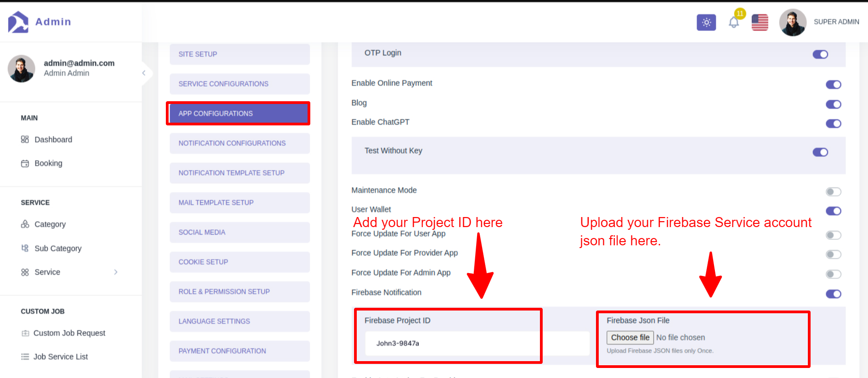Open Job Service List

pyautogui.click(x=61, y=357)
